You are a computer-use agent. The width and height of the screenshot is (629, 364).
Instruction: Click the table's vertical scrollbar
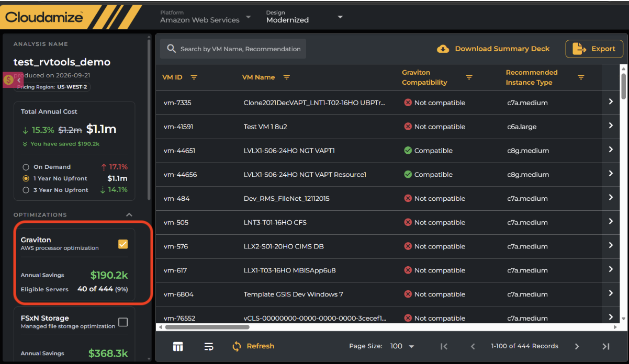623,86
